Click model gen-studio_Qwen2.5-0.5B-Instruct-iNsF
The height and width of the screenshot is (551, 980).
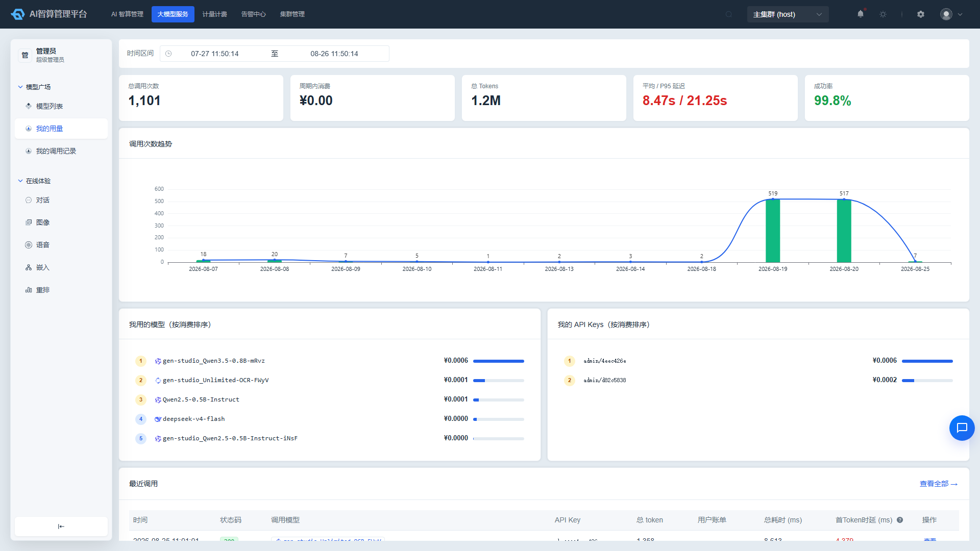[230, 438]
